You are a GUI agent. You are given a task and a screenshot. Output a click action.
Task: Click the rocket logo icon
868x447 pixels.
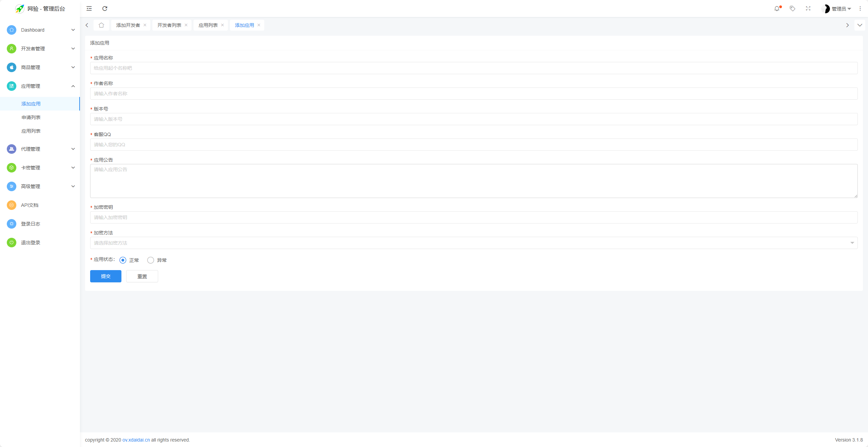point(20,9)
